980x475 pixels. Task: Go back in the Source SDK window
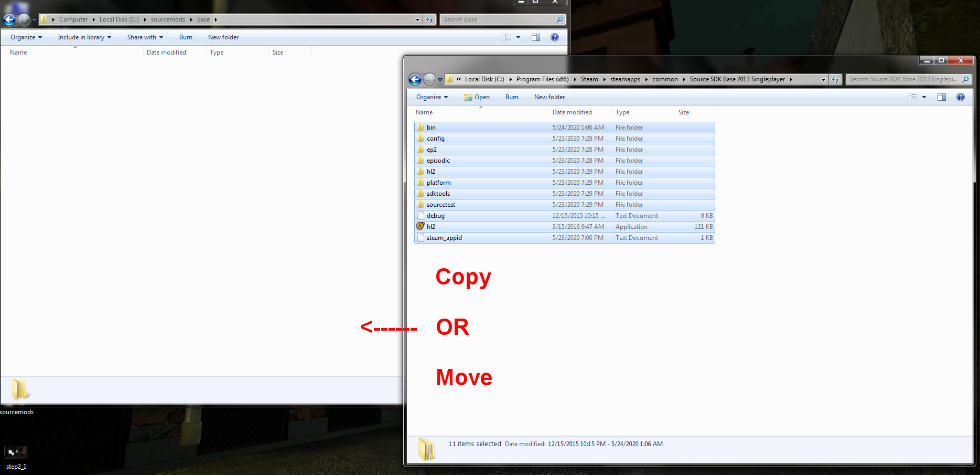click(415, 79)
